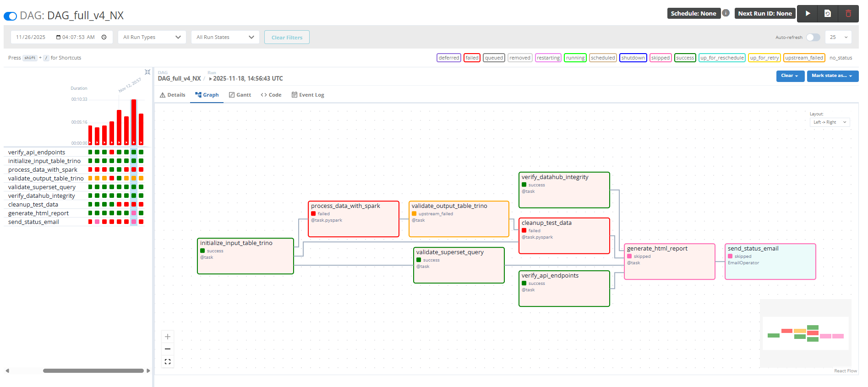Select the generate_html_report graph node

point(670,262)
